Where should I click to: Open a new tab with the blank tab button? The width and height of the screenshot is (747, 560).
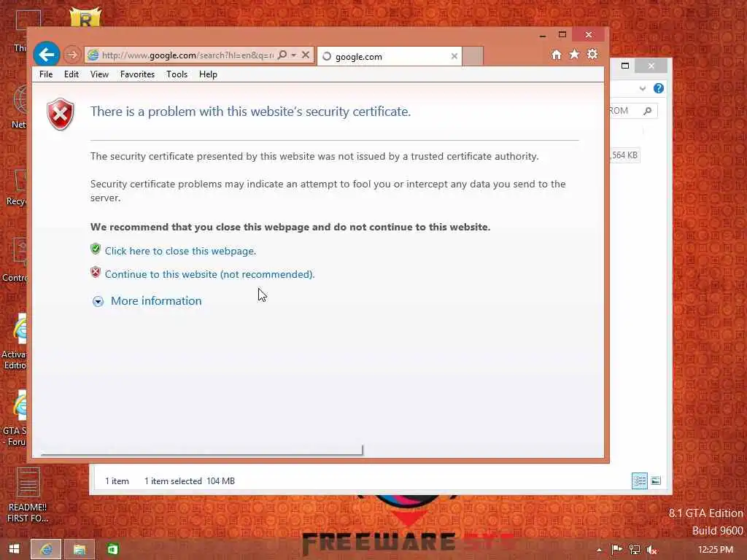tap(473, 56)
